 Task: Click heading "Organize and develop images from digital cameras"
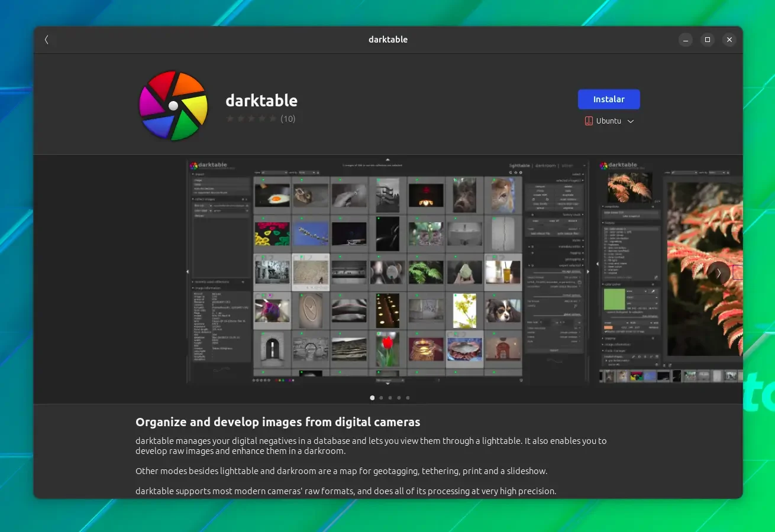click(x=278, y=422)
